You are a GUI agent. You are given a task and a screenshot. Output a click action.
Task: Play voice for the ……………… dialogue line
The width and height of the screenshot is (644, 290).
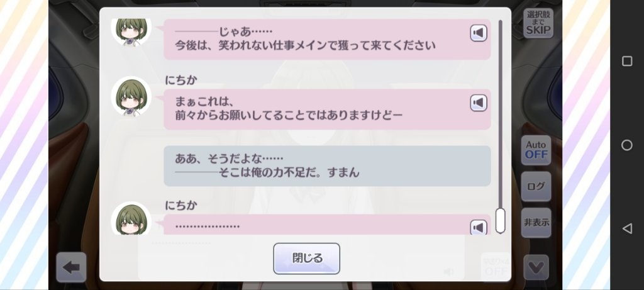pos(479,227)
